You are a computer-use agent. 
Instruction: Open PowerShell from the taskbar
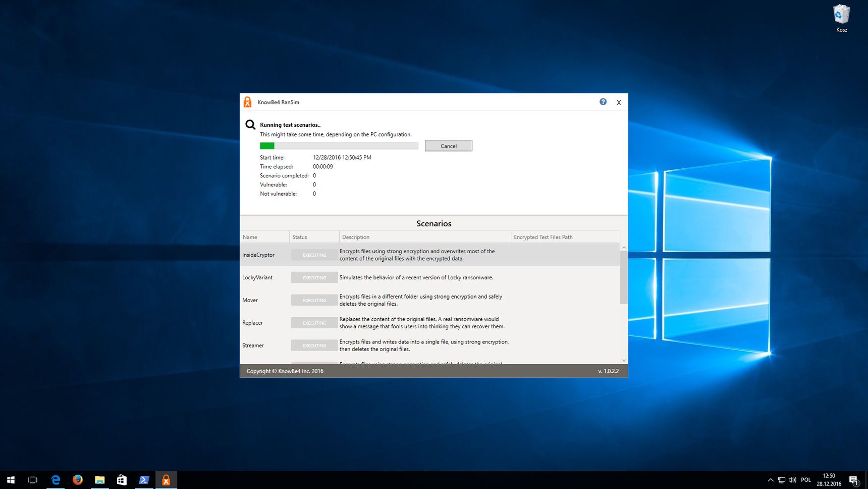144,480
